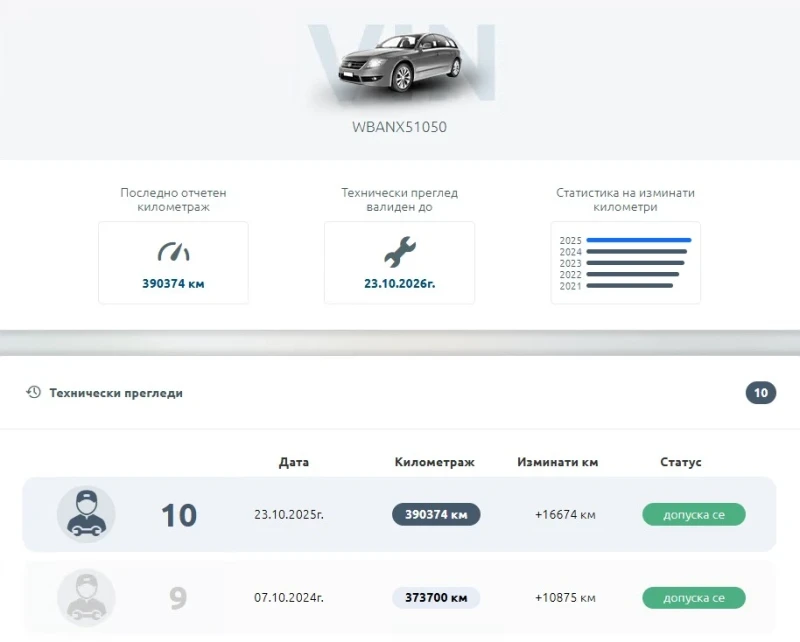The width and height of the screenshot is (800, 642).
Task: Select inspection record number 10
Action: coord(178,514)
